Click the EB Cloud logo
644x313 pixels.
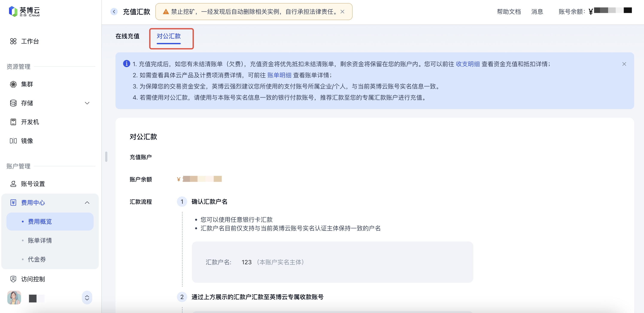[x=24, y=12]
